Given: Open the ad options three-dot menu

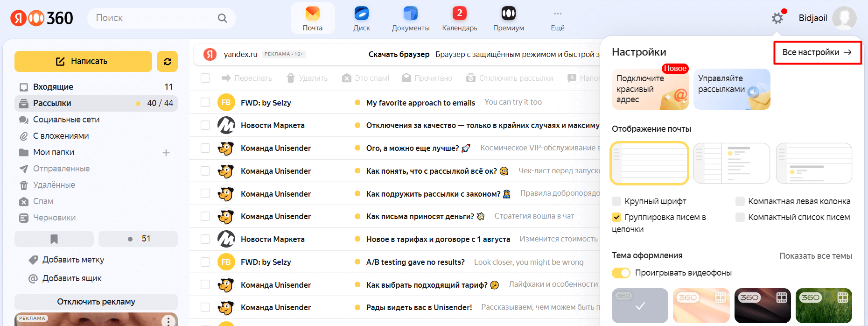Looking at the screenshot, I should [x=168, y=321].
